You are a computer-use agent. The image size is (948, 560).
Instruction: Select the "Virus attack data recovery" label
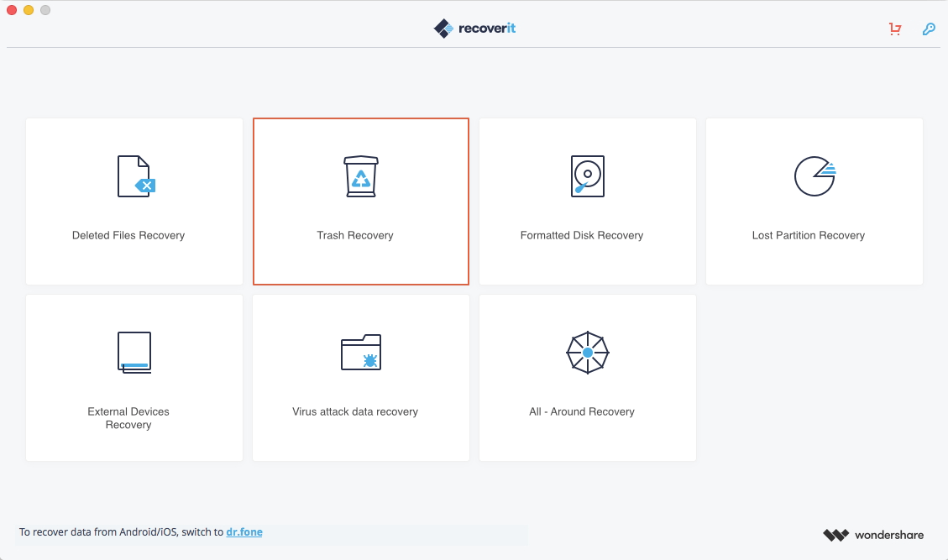click(x=355, y=412)
